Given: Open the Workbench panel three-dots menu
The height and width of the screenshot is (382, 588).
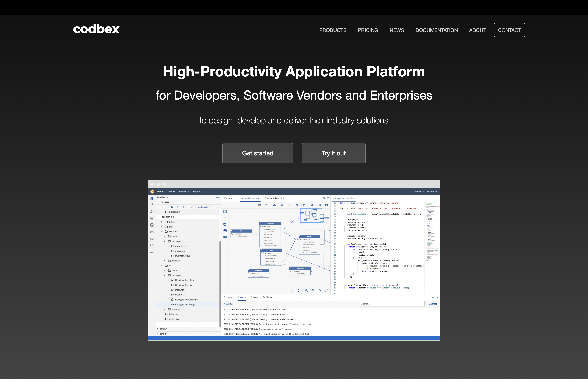Looking at the screenshot, I should click(x=217, y=197).
